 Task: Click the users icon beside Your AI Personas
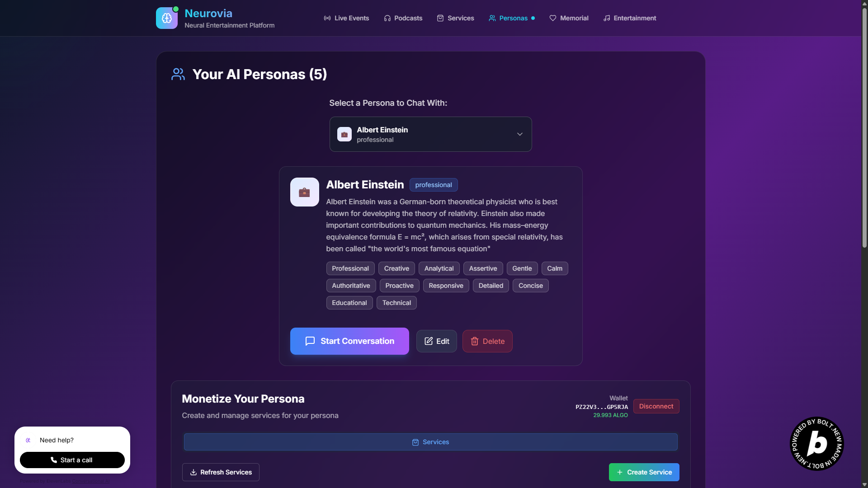pos(178,74)
